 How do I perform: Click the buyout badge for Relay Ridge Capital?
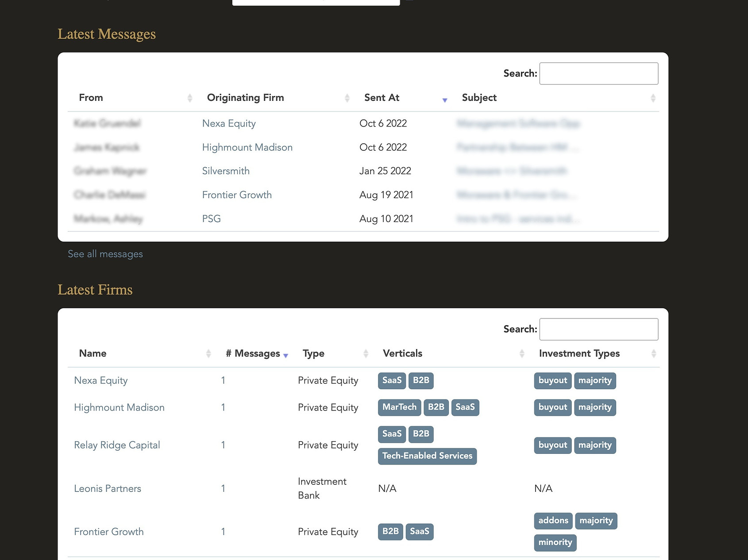tap(552, 445)
